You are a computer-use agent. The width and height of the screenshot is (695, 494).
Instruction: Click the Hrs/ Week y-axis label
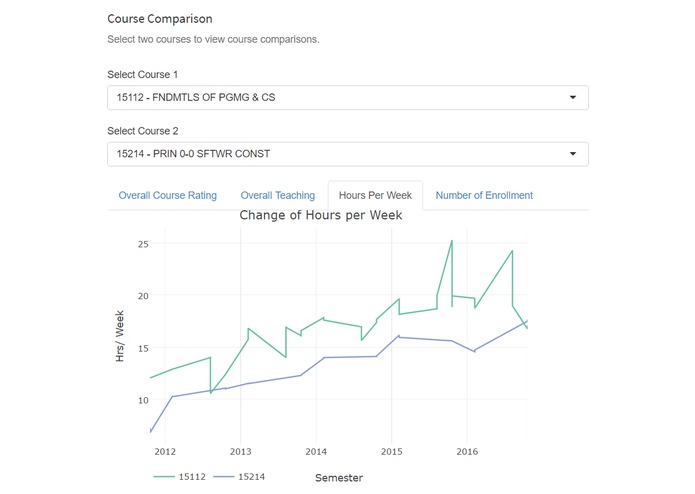pyautogui.click(x=120, y=337)
